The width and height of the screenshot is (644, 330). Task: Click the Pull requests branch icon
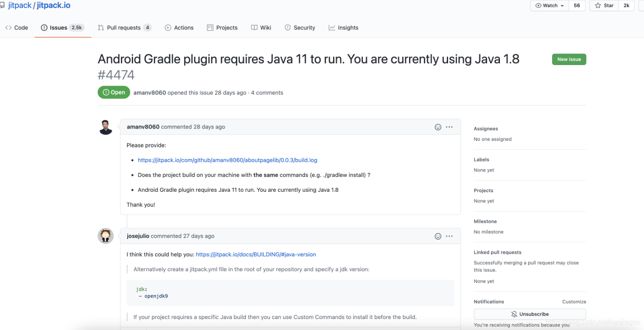[101, 28]
